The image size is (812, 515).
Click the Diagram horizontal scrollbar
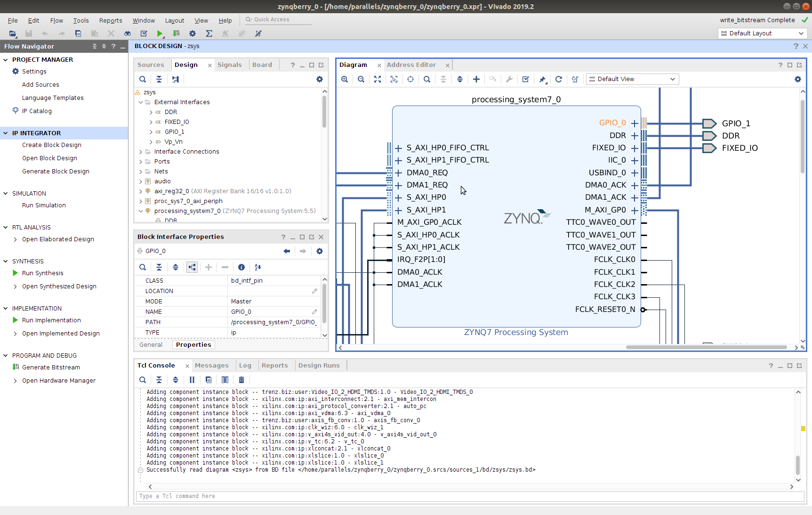click(706, 347)
